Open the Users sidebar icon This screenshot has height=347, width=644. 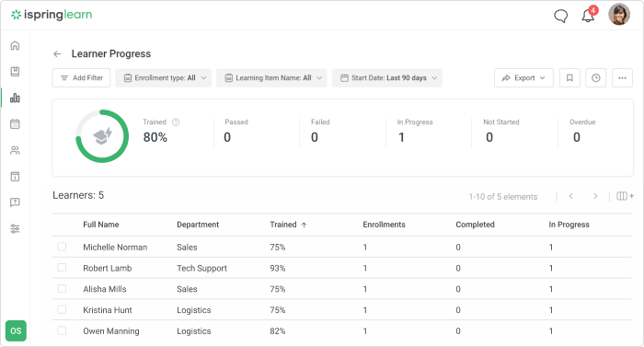[x=15, y=150]
